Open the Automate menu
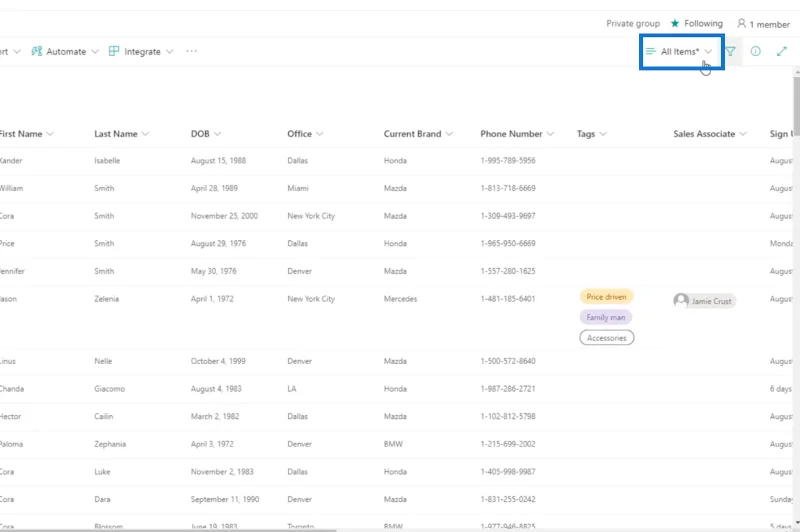The width and height of the screenshot is (800, 532). (65, 52)
